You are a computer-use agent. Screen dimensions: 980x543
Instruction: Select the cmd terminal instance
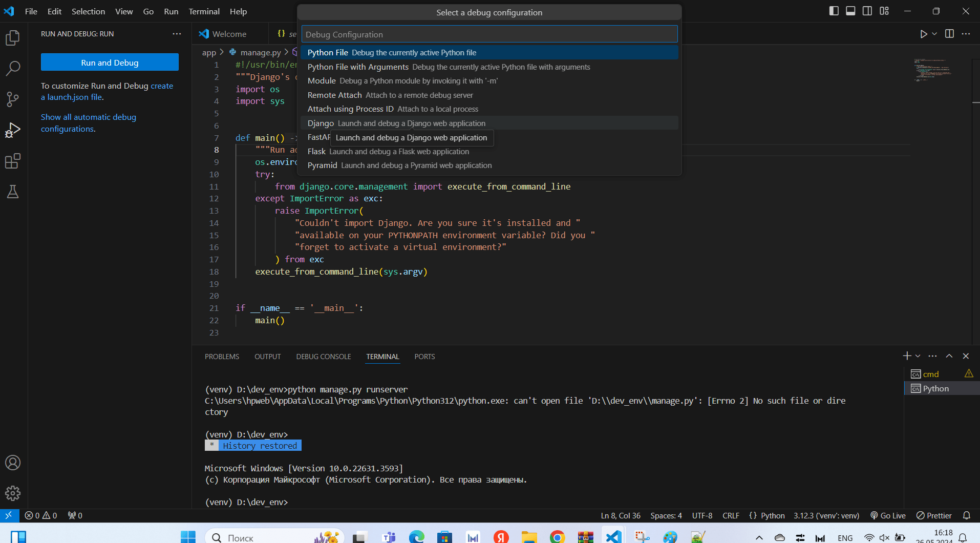(941, 374)
